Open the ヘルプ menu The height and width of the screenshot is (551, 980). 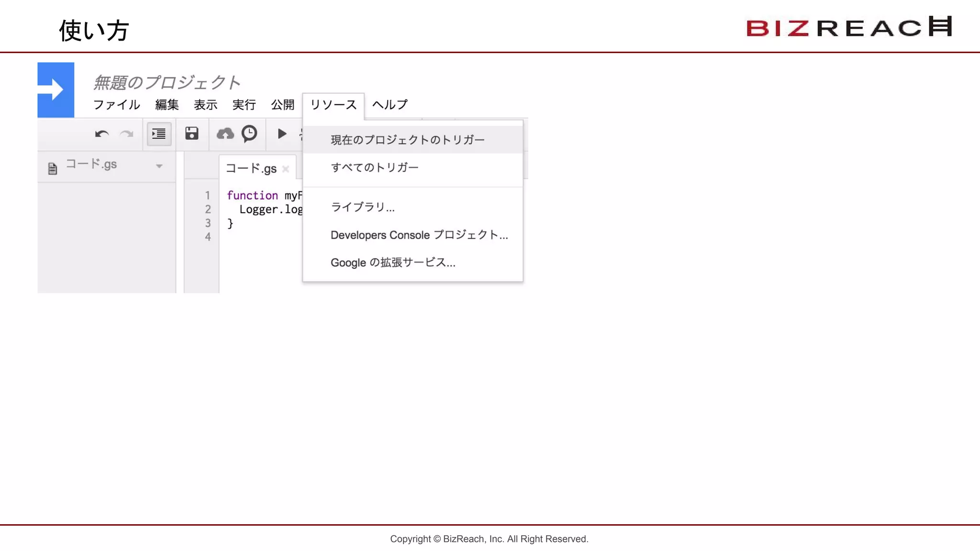pyautogui.click(x=390, y=105)
